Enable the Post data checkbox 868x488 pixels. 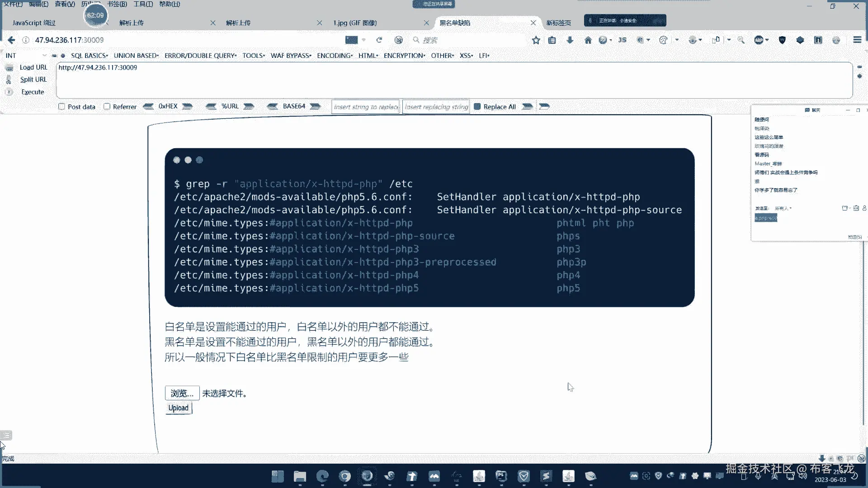tap(62, 107)
